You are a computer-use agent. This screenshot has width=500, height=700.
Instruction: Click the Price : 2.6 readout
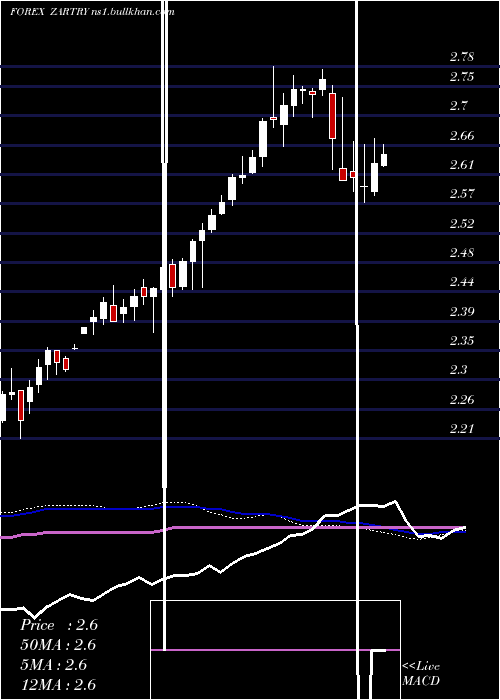[x=59, y=625]
